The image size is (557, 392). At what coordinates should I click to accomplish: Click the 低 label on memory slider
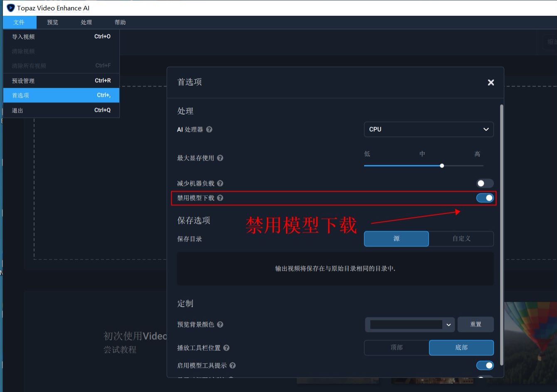point(367,154)
